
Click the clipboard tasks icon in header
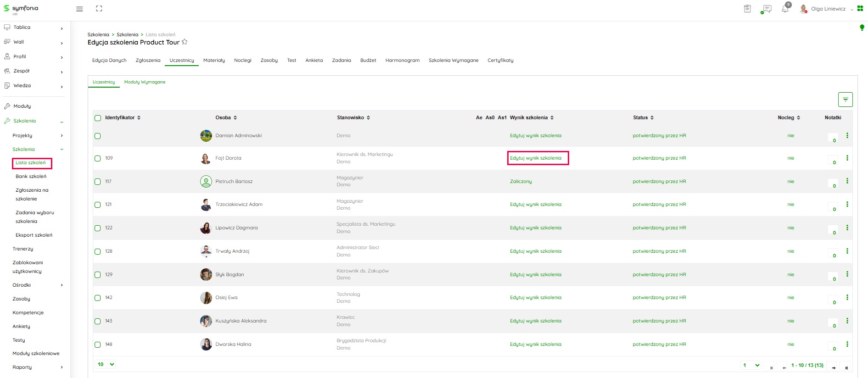[x=747, y=9]
